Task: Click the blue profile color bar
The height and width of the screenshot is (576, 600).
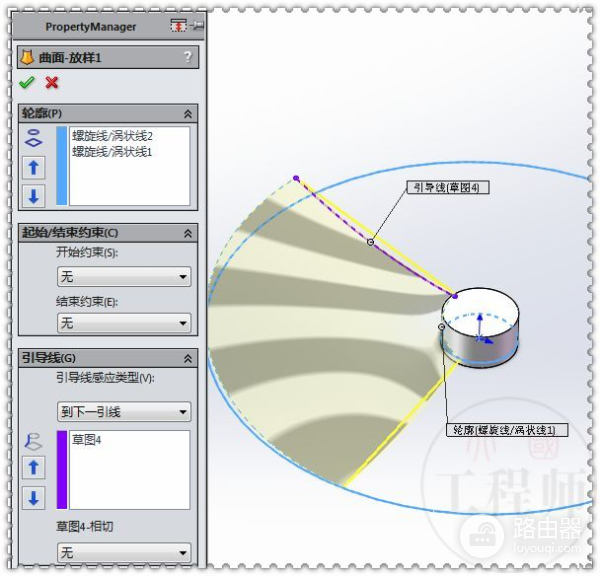Action: click(62, 166)
